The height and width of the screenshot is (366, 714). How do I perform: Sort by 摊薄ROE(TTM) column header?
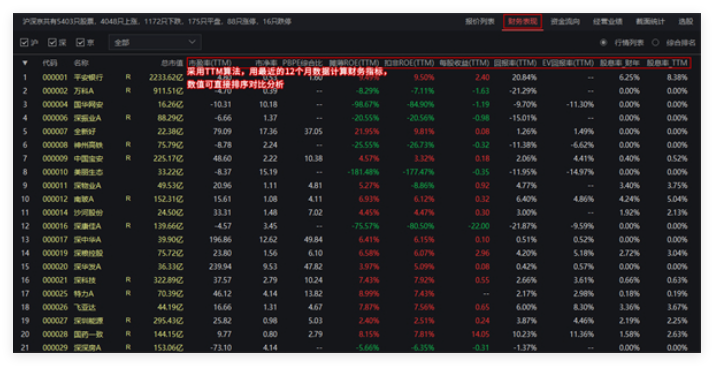[x=354, y=63]
